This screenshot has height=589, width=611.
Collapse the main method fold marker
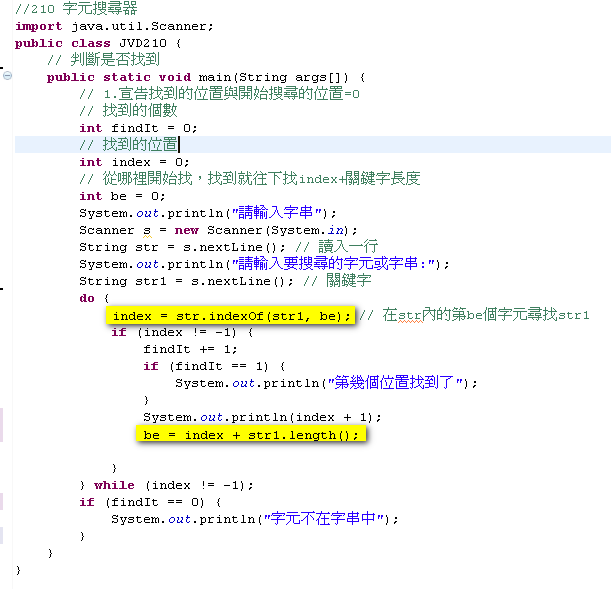coord(7,76)
